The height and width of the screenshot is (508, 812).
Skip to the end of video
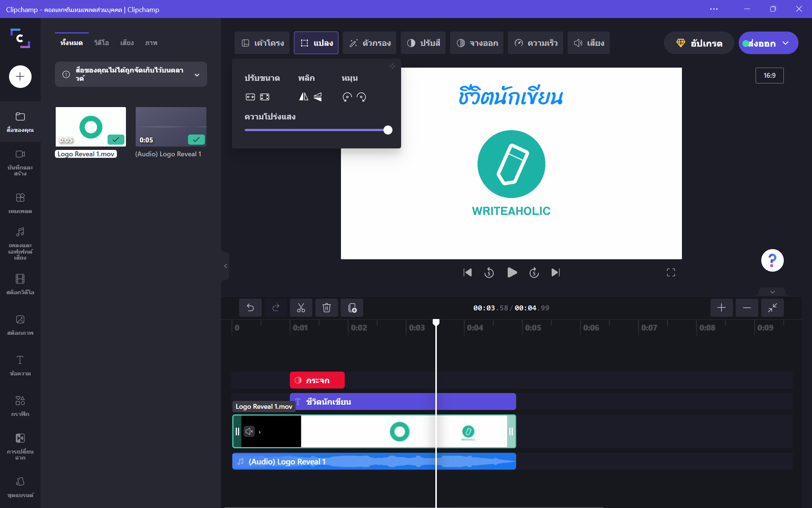coord(556,272)
